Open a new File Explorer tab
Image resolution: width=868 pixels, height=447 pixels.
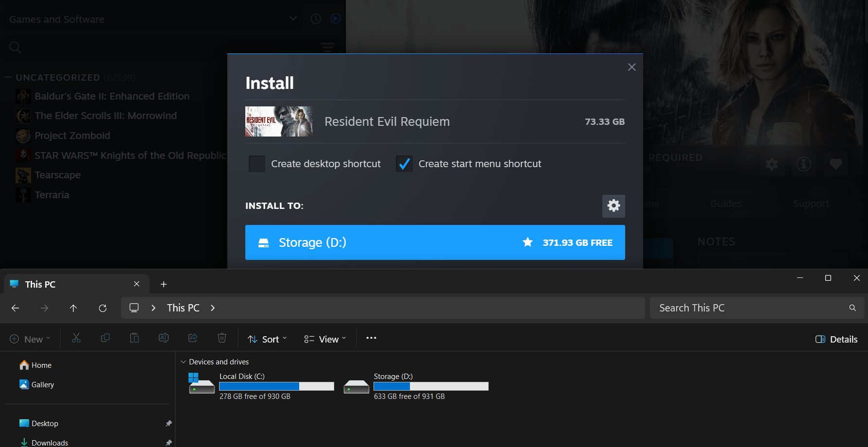pyautogui.click(x=164, y=284)
